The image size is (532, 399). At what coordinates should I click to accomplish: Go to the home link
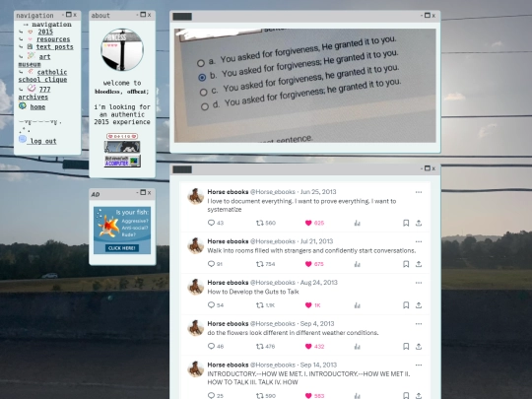pyautogui.click(x=37, y=107)
